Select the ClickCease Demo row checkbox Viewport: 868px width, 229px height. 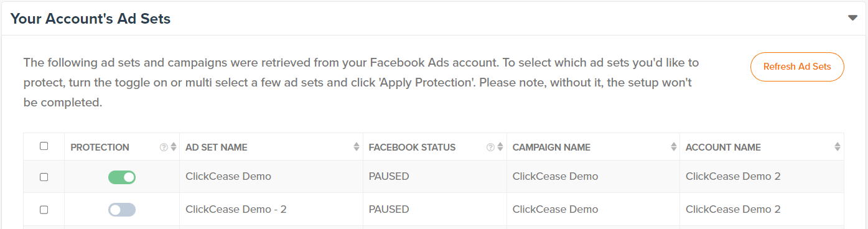click(x=44, y=177)
